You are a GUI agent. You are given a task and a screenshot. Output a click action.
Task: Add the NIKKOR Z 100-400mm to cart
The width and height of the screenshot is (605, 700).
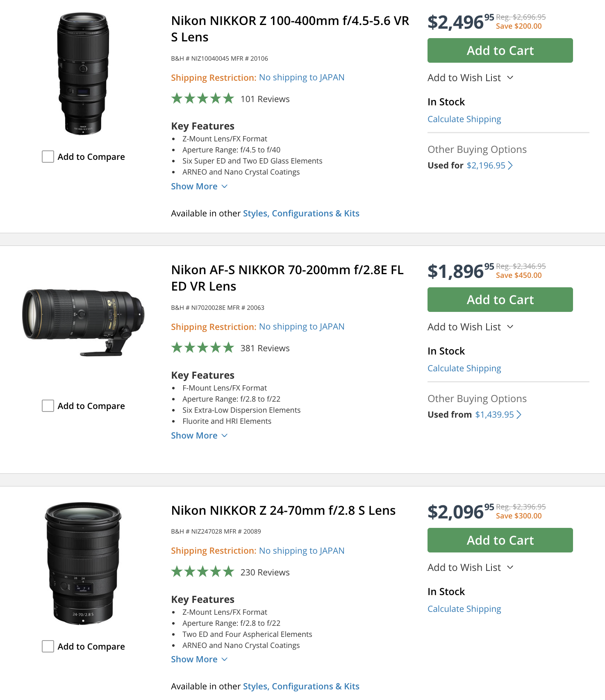pos(500,50)
